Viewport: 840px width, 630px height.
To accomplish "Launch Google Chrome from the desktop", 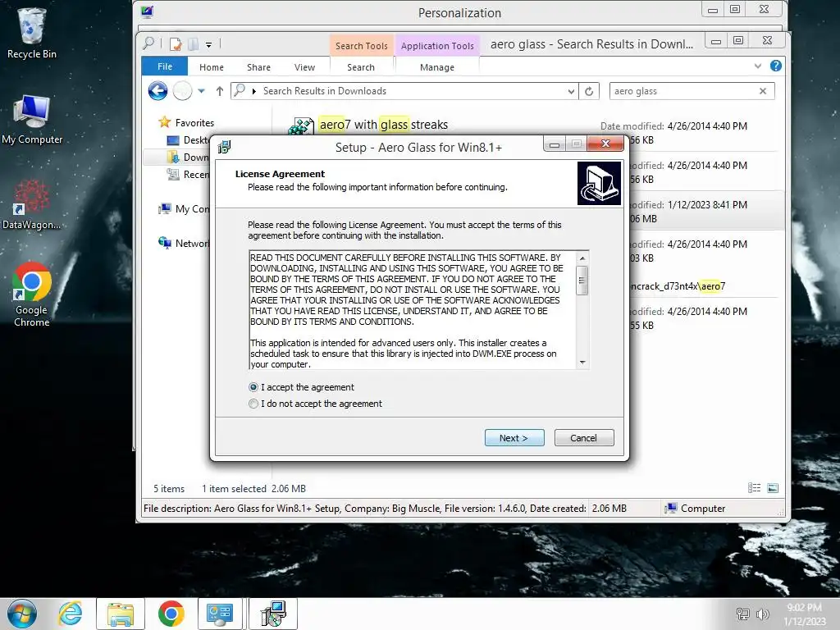I will 32,294.
